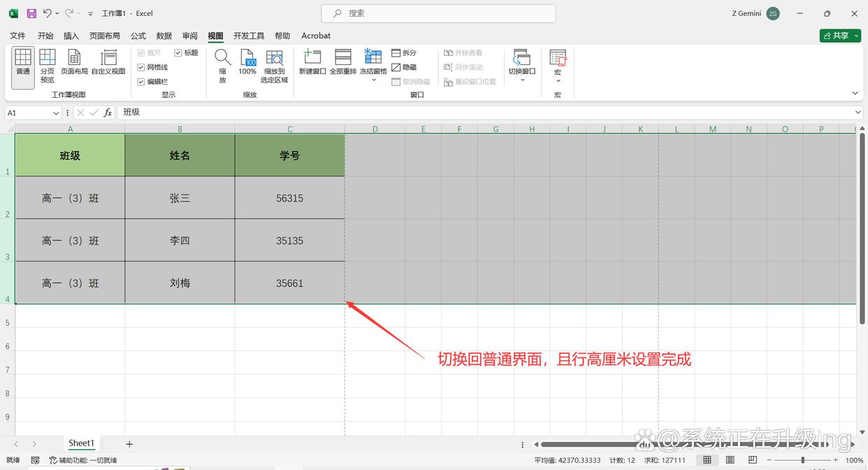Click the ZG account avatar
The image size is (868, 470).
773,13
